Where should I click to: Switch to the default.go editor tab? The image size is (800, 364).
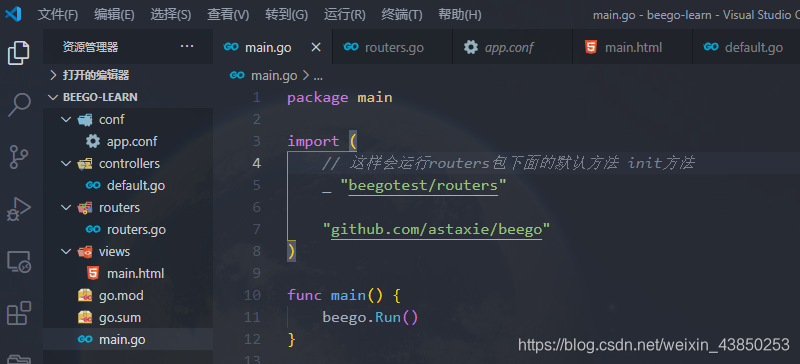(746, 47)
